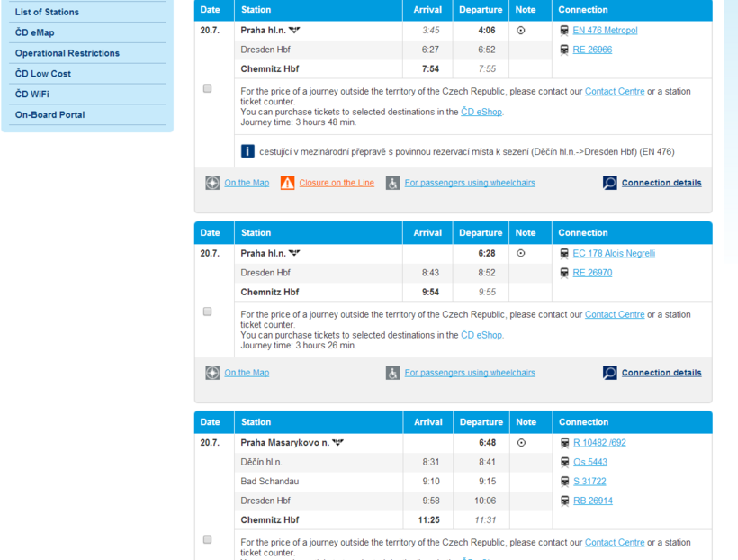Screen dimensions: 738x560
Task: Open the EN 476 Metropol train link
Action: point(605,30)
